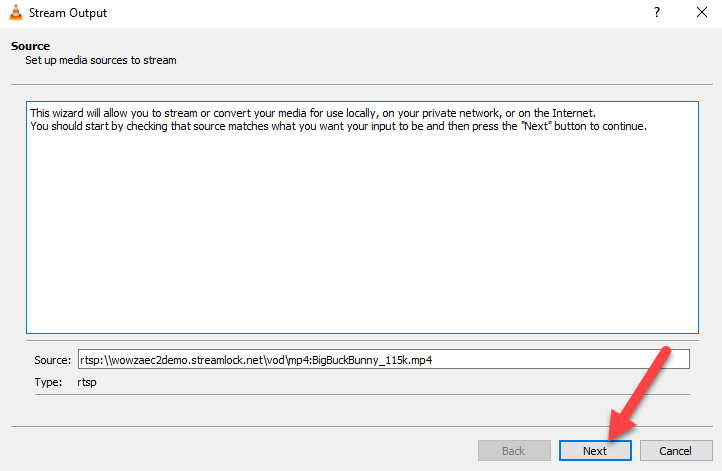Click the greyed-out Back button
The image size is (722, 471).
pos(514,451)
